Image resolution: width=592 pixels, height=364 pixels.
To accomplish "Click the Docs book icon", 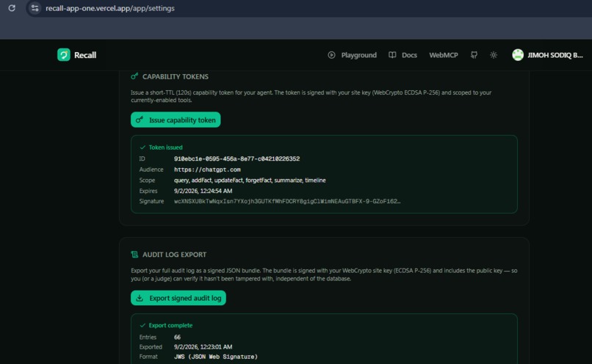I will pos(392,55).
